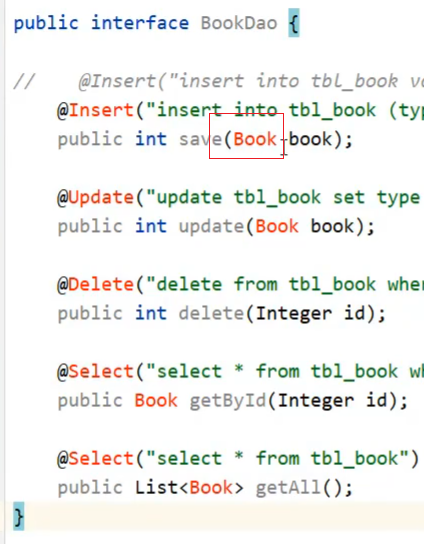424x544 pixels.
Task: Click the Book type in update method
Action: pos(277,227)
